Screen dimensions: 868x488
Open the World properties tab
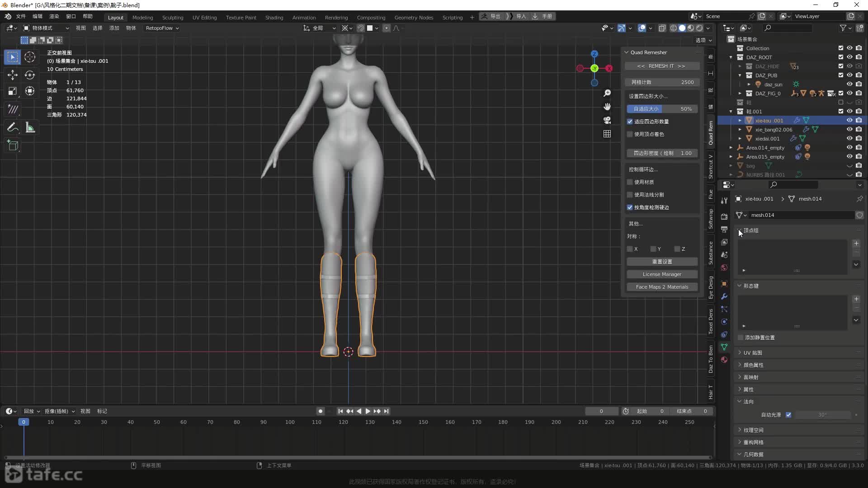point(724,267)
